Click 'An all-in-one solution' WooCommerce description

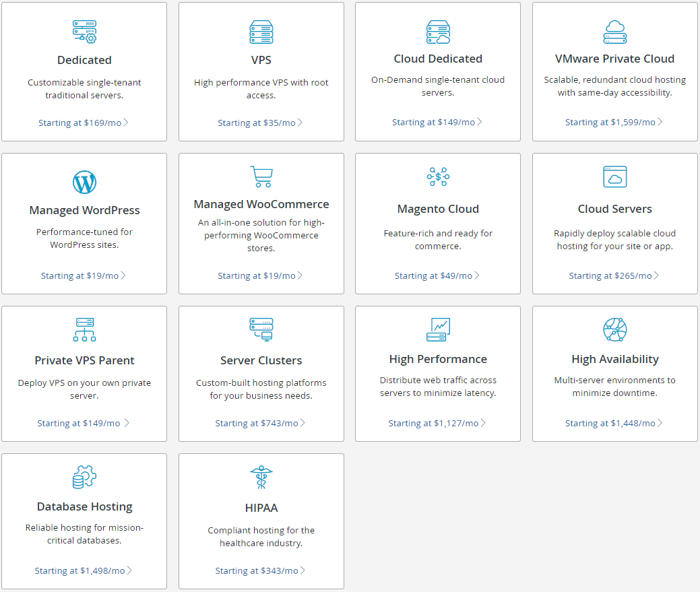[261, 235]
